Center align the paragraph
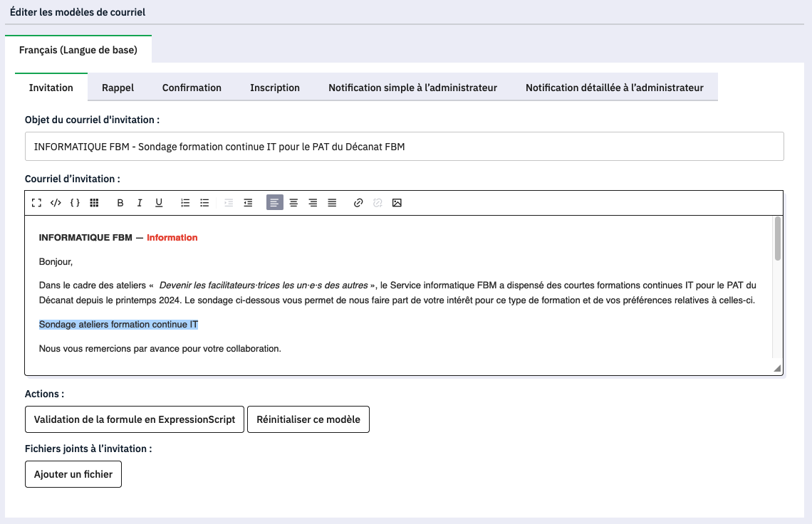Image resolution: width=812 pixels, height=524 pixels. click(x=293, y=203)
